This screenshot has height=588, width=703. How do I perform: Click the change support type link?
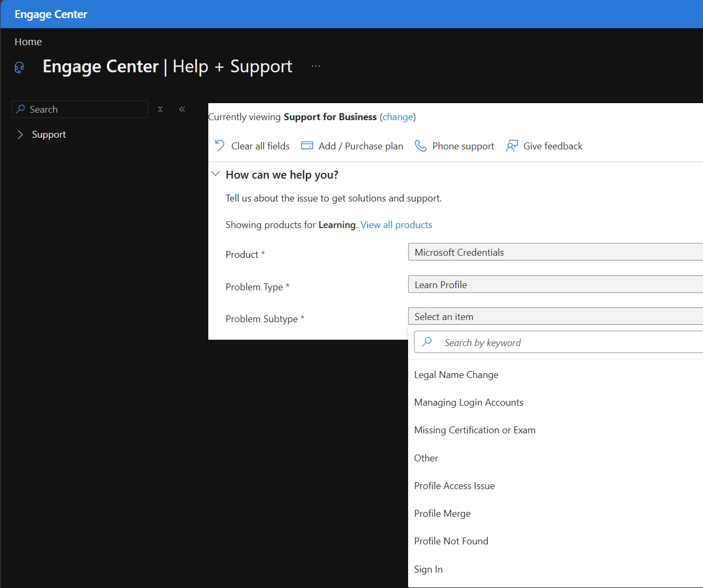pos(397,117)
